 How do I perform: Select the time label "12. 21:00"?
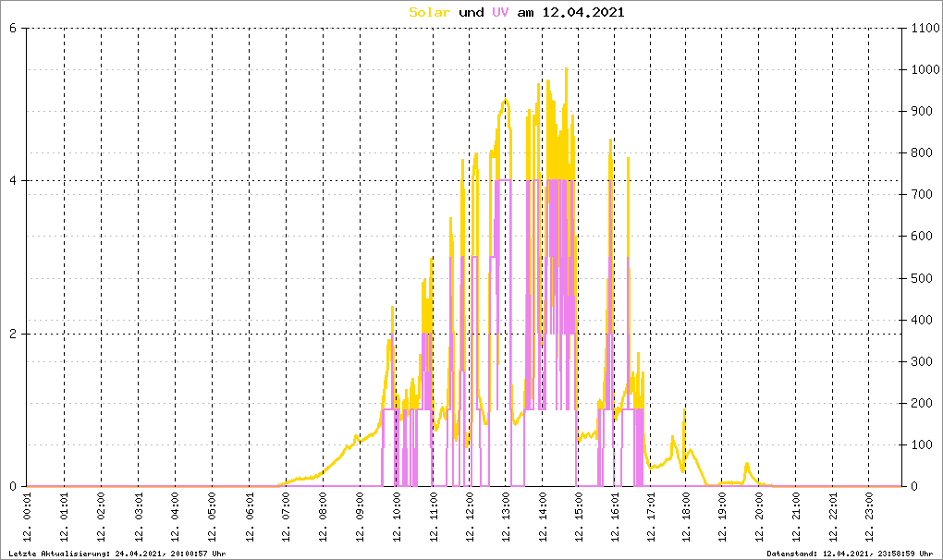796,517
